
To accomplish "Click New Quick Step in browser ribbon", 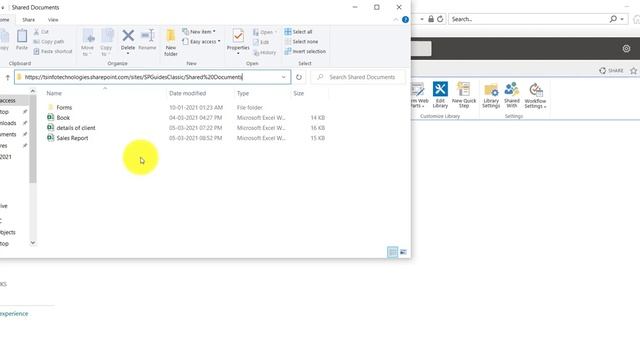I will click(x=464, y=95).
